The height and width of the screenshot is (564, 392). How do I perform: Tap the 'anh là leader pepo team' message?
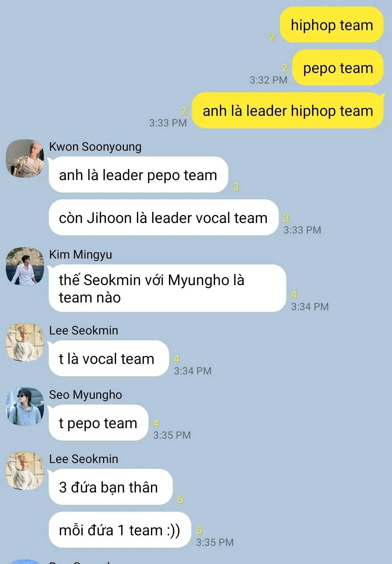(x=138, y=175)
